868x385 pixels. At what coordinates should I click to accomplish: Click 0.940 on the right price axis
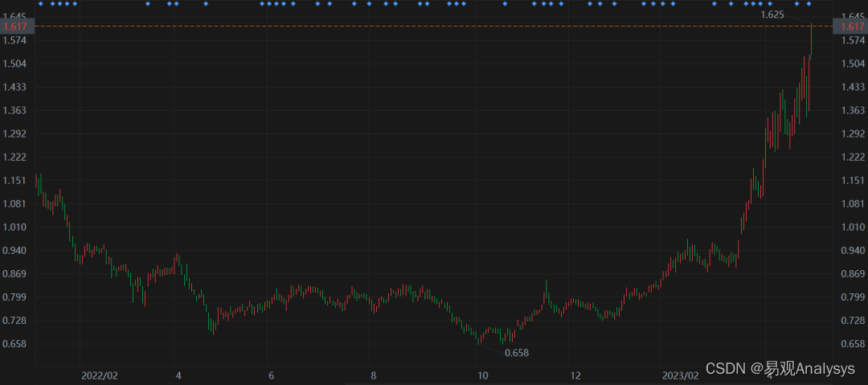tap(853, 250)
